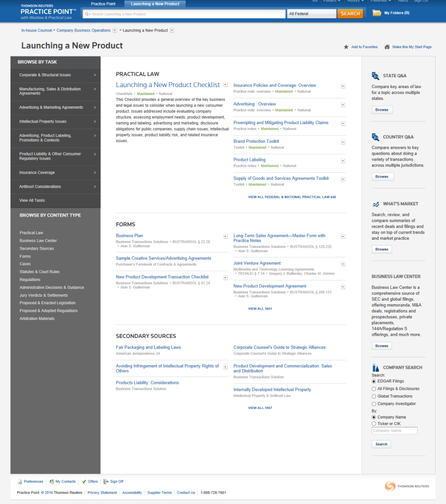446x504 pixels.
Task: Select the Global Transactions radio option
Action: coord(374,396)
